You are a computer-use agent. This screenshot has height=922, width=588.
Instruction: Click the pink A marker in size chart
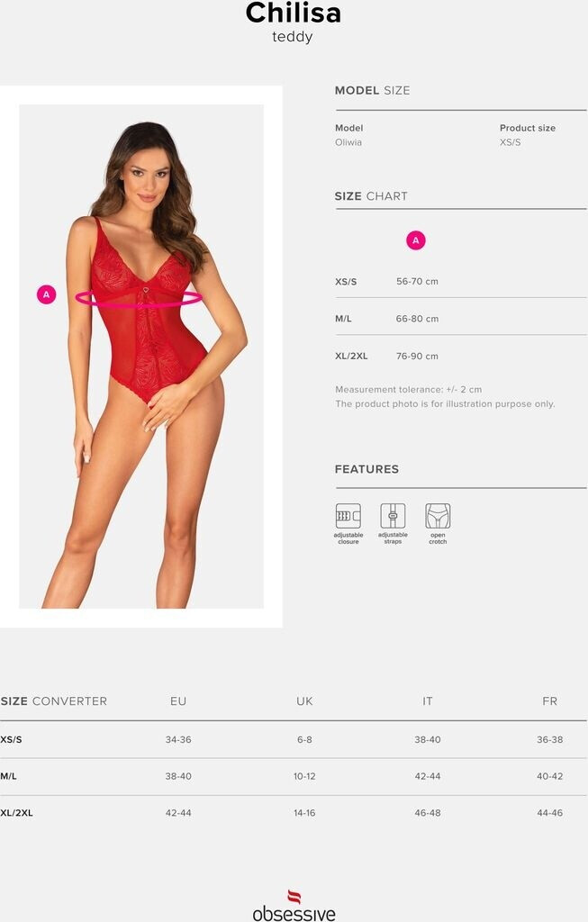(416, 240)
